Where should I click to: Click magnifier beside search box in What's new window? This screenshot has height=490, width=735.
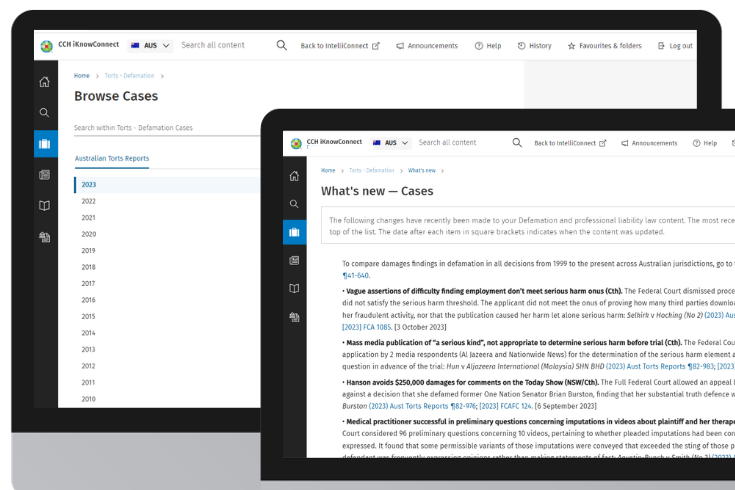[x=517, y=143]
